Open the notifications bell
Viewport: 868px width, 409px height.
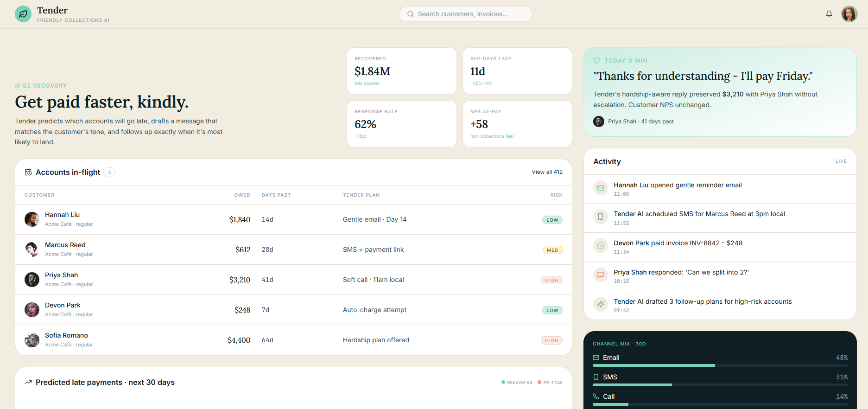(x=829, y=14)
